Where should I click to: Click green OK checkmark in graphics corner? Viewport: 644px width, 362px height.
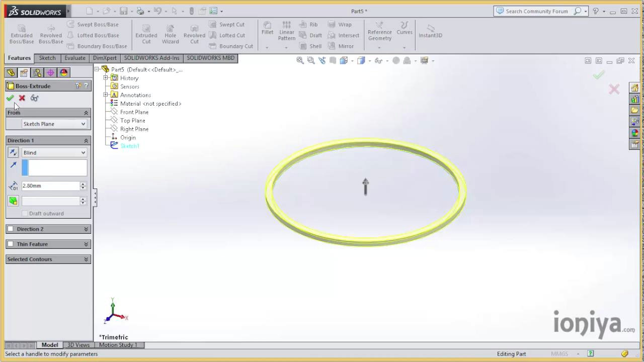(x=598, y=75)
